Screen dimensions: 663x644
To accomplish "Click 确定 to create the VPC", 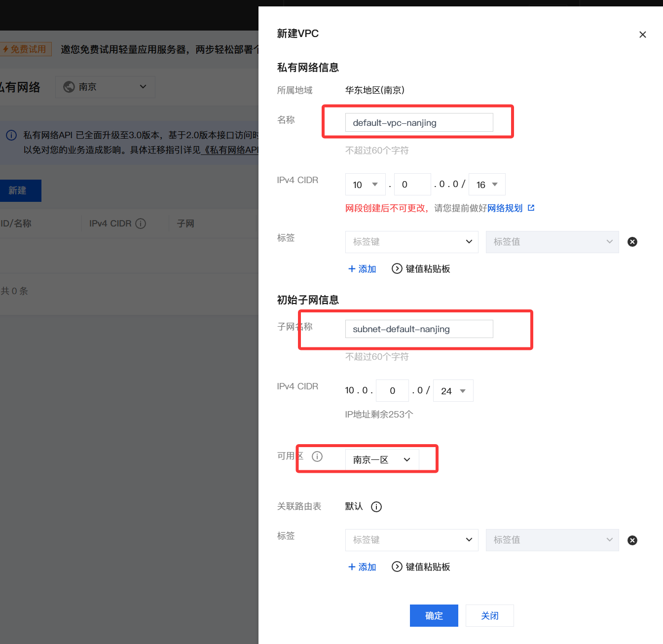I will 434,615.
